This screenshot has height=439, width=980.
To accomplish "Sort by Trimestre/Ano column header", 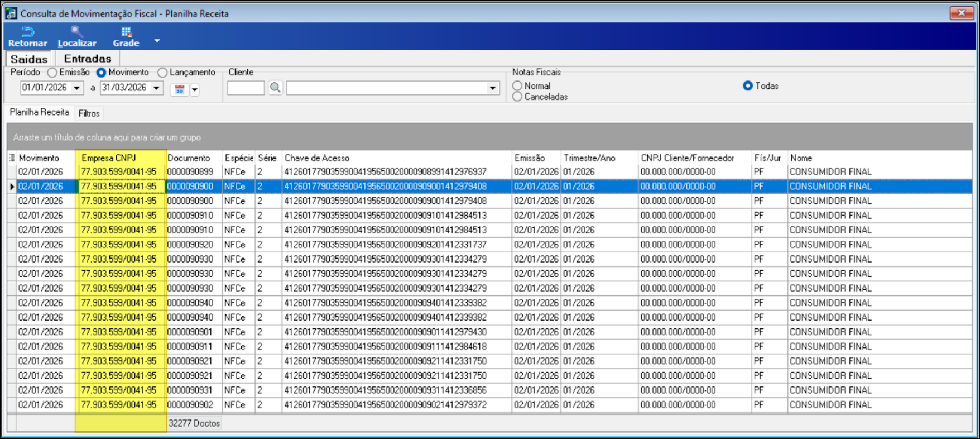I will [599, 158].
